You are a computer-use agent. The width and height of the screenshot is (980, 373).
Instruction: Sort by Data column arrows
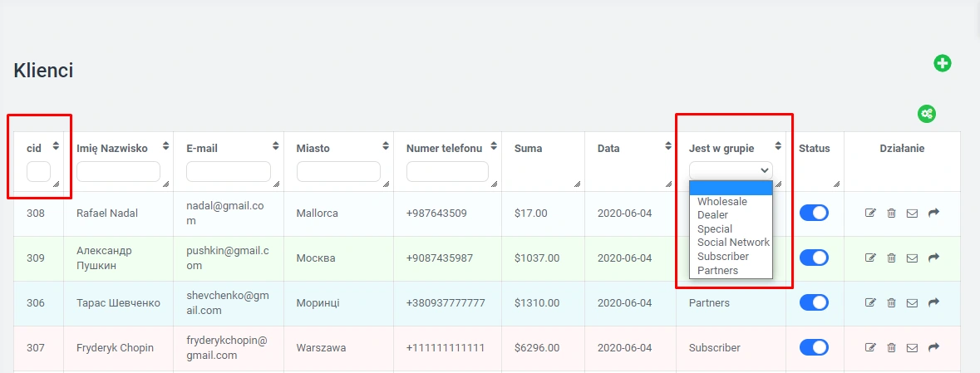point(667,146)
